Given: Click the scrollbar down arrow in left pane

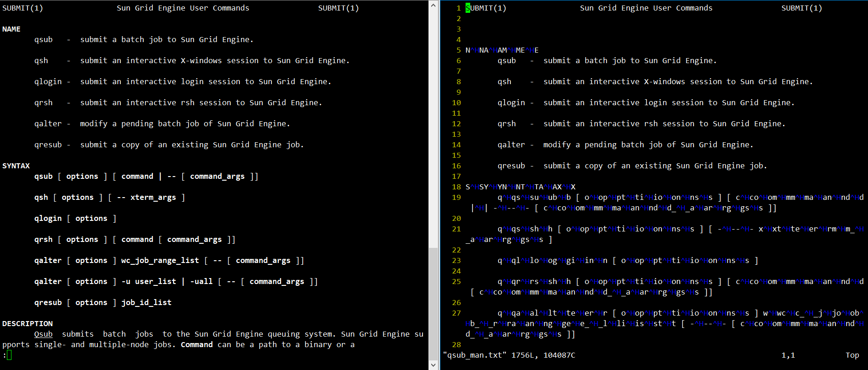Looking at the screenshot, I should (x=433, y=365).
